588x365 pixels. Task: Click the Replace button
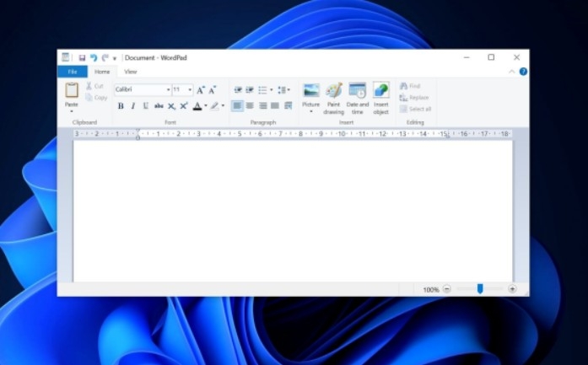point(414,98)
